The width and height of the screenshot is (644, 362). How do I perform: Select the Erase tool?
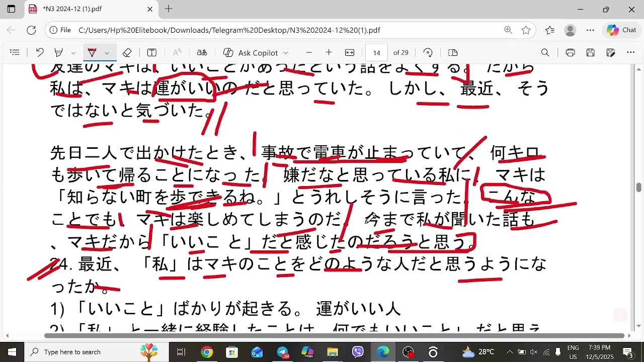pyautogui.click(x=127, y=53)
